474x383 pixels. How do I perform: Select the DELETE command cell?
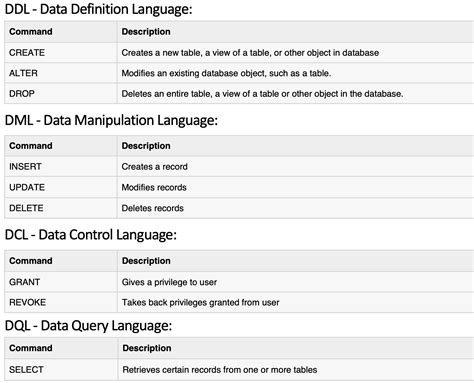click(x=61, y=208)
